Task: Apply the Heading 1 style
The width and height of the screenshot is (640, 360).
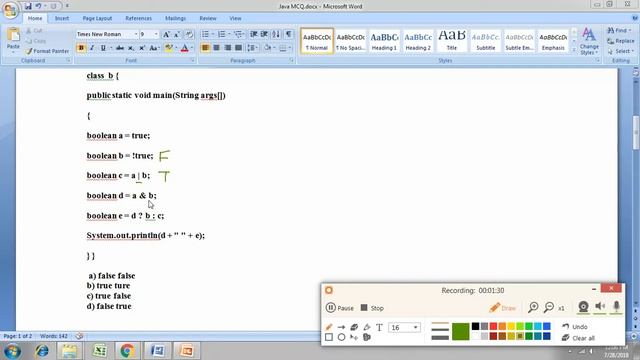Action: click(x=384, y=41)
